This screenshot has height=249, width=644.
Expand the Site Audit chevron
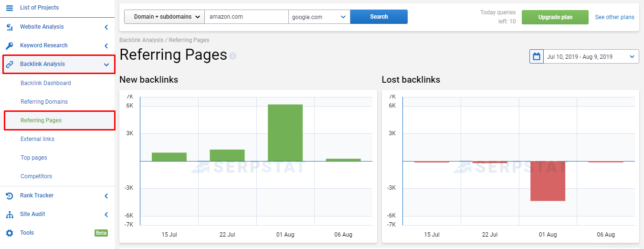106,215
